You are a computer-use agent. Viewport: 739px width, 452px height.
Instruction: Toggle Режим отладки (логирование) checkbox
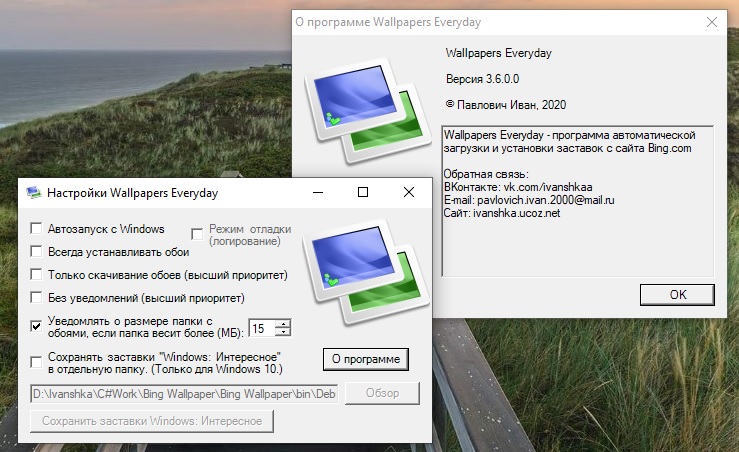(197, 234)
